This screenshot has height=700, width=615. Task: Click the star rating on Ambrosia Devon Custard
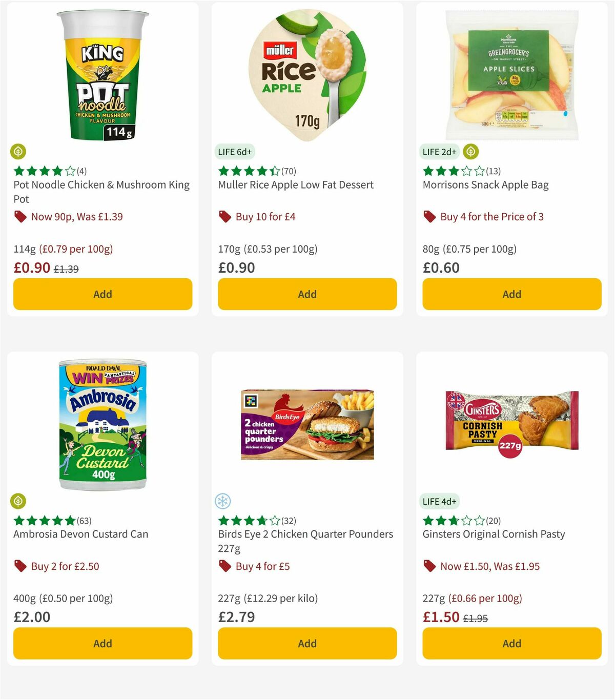pos(44,520)
